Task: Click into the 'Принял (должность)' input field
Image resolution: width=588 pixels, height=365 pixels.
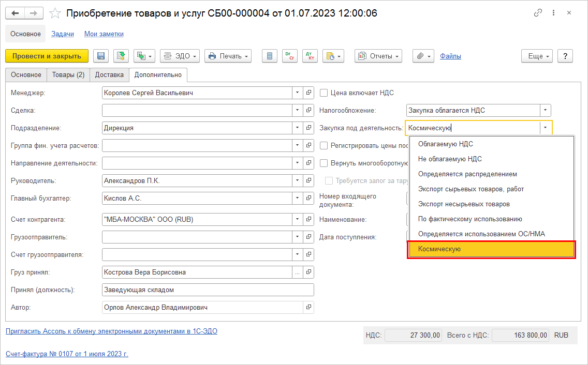Action: coord(208,290)
